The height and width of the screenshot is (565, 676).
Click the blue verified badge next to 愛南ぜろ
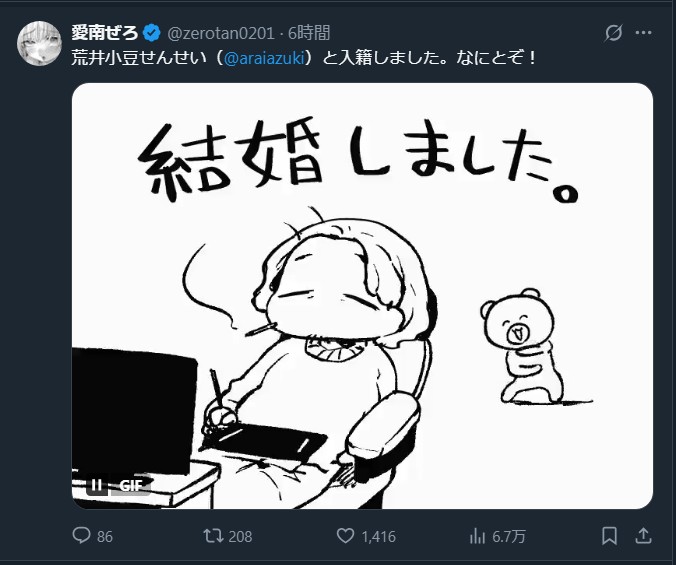pos(151,33)
